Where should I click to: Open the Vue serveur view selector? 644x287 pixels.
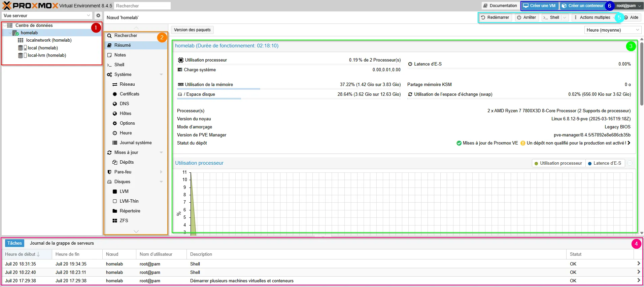click(x=47, y=15)
